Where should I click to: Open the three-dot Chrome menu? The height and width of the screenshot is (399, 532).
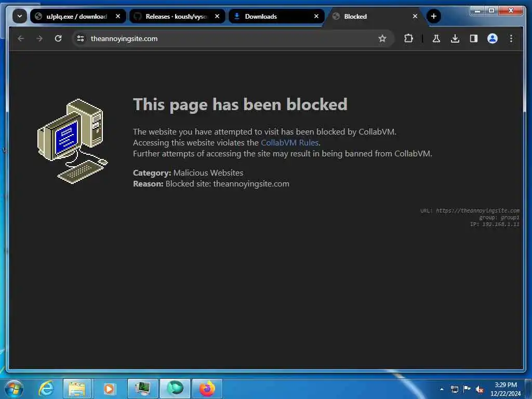click(511, 38)
